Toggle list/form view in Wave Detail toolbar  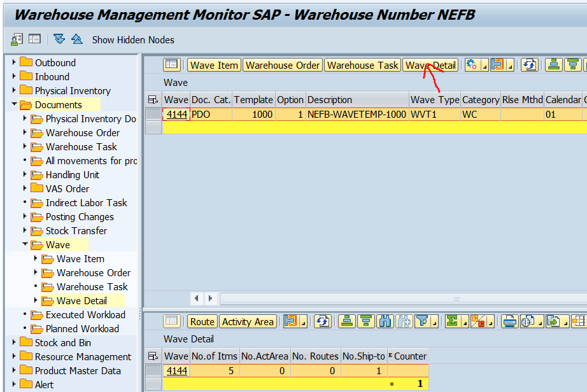[172, 321]
